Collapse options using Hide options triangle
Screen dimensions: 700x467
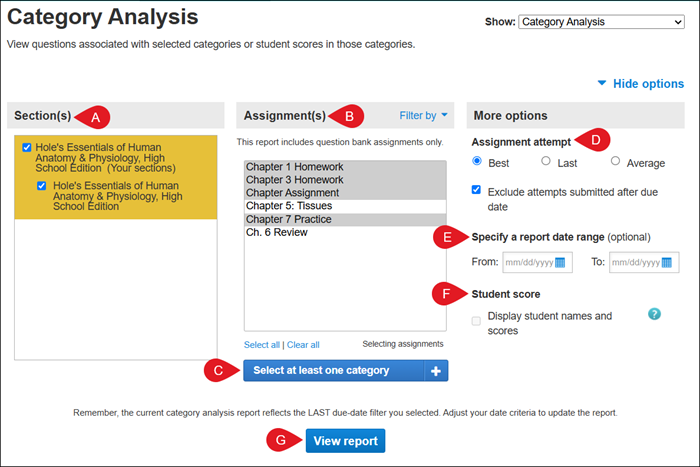601,84
